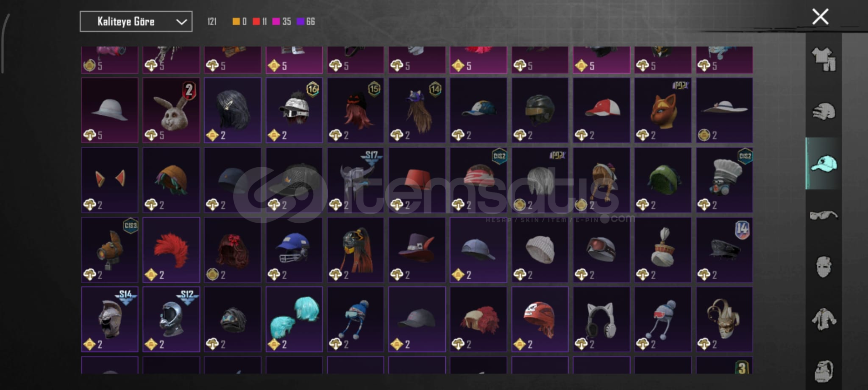Select the glasses category icon in sidebar

point(824,215)
